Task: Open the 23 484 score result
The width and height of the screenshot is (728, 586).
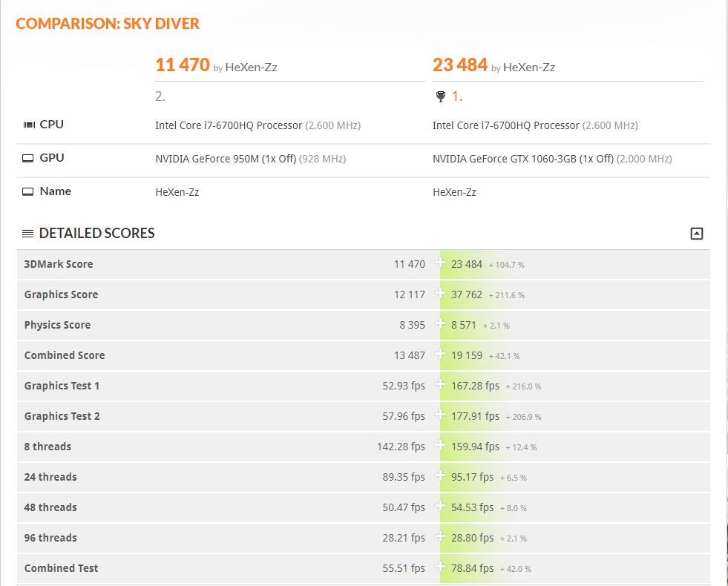Action: (460, 65)
